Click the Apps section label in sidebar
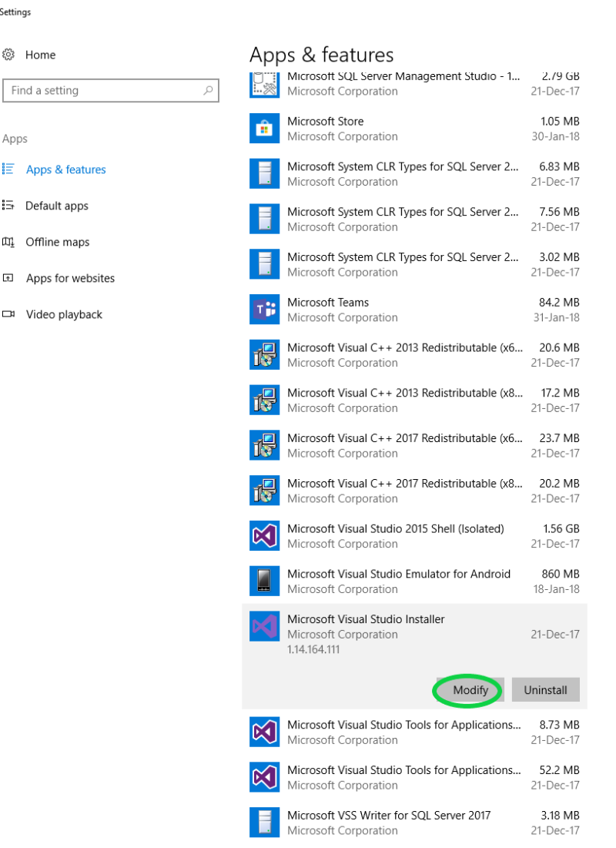This screenshot has width=616, height=848. coord(15,139)
